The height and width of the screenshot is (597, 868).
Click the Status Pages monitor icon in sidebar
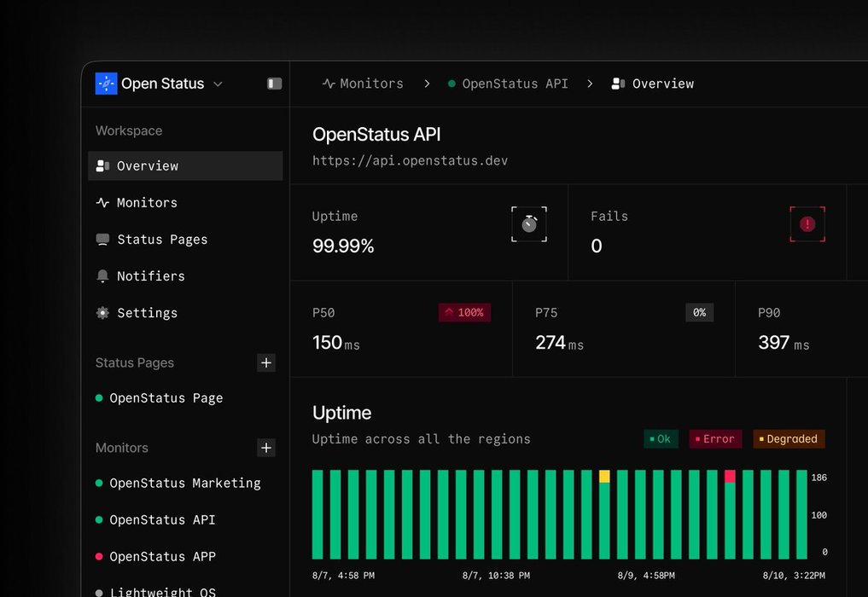click(102, 240)
